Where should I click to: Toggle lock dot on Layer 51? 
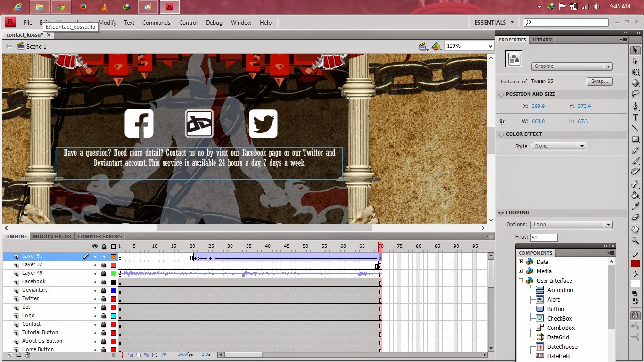(x=104, y=257)
